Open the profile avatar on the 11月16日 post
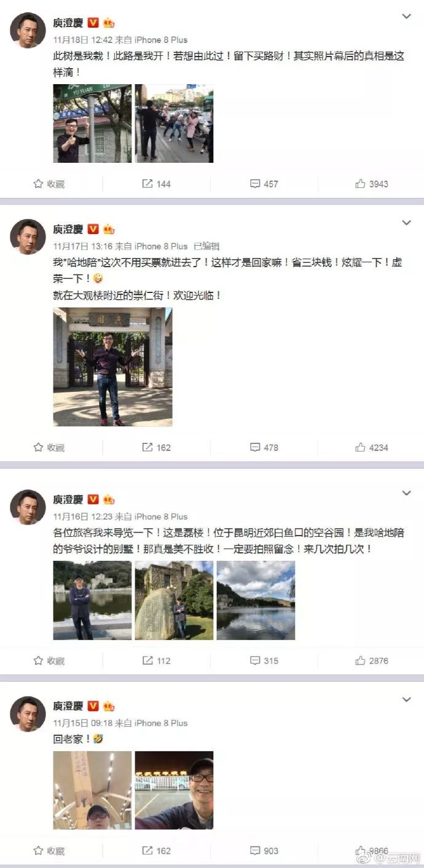 pyautogui.click(x=28, y=507)
